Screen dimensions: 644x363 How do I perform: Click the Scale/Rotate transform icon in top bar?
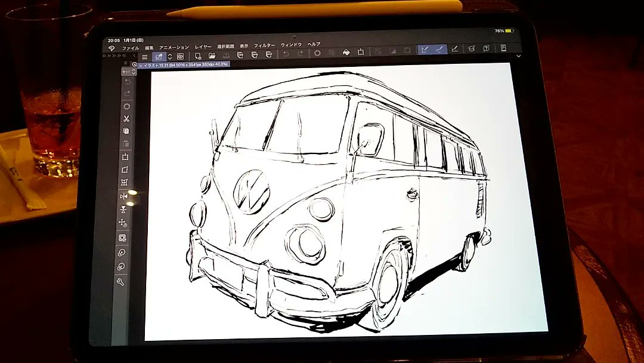pyautogui.click(x=361, y=52)
